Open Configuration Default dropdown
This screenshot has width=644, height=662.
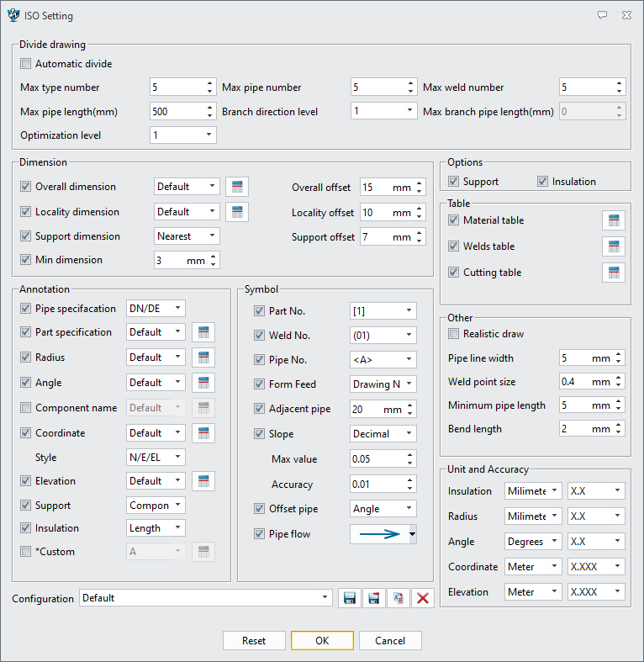click(x=205, y=598)
